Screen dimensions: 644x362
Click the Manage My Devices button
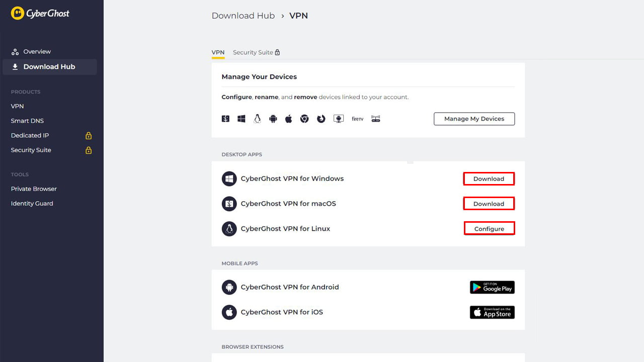[x=474, y=119]
